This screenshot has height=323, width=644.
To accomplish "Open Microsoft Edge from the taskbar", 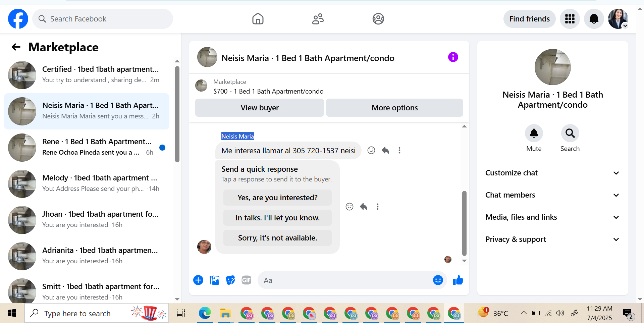I will [205, 313].
